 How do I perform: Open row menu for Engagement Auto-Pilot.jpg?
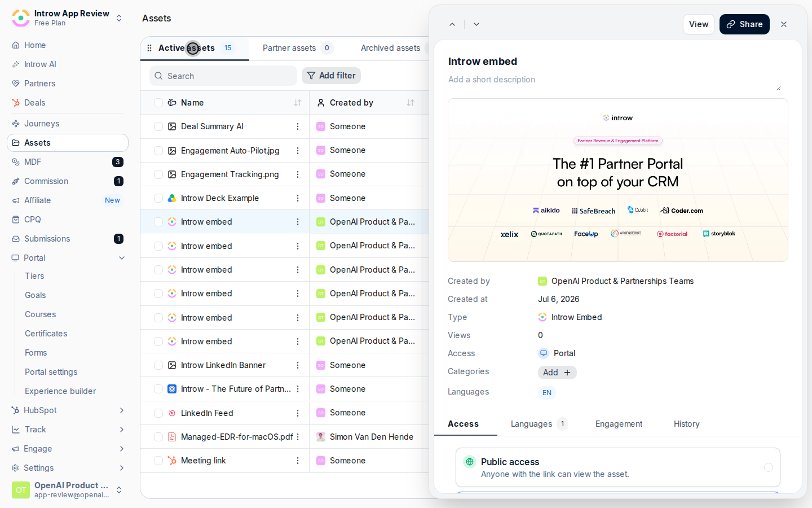click(x=298, y=151)
